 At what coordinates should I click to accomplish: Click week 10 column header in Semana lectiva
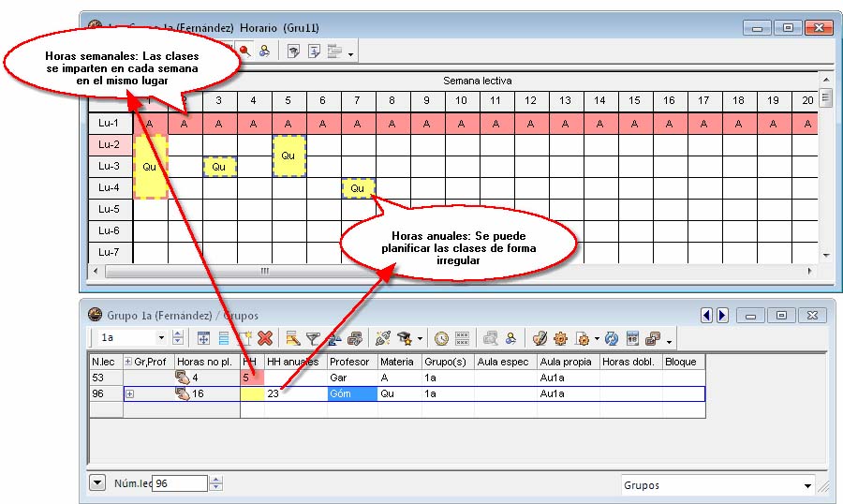coord(461,100)
